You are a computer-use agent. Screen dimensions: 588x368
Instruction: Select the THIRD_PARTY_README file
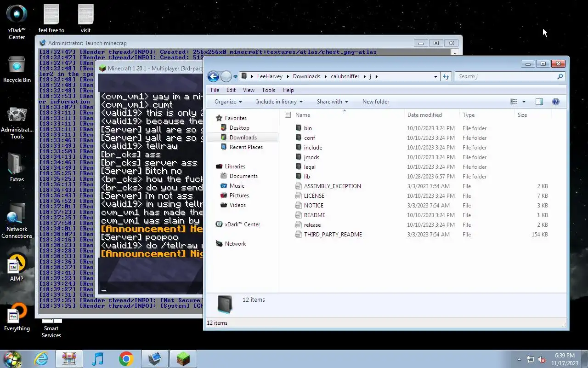[x=333, y=235]
